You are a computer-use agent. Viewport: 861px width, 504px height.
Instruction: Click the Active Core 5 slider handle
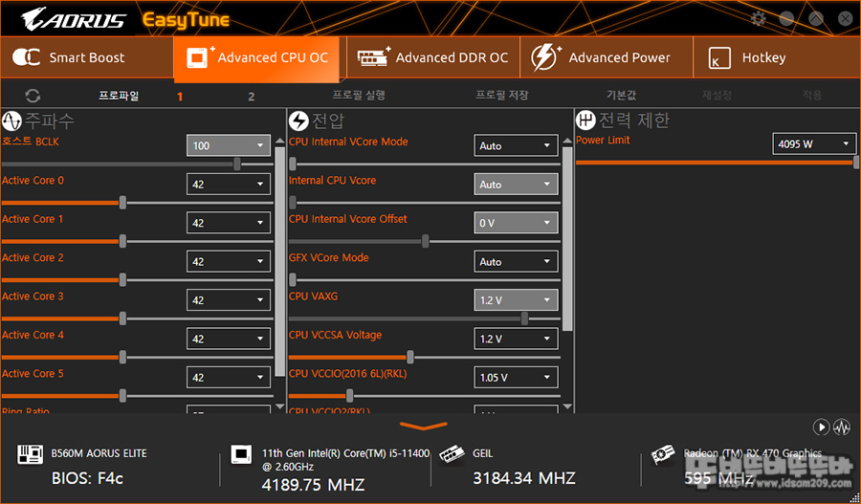(123, 395)
